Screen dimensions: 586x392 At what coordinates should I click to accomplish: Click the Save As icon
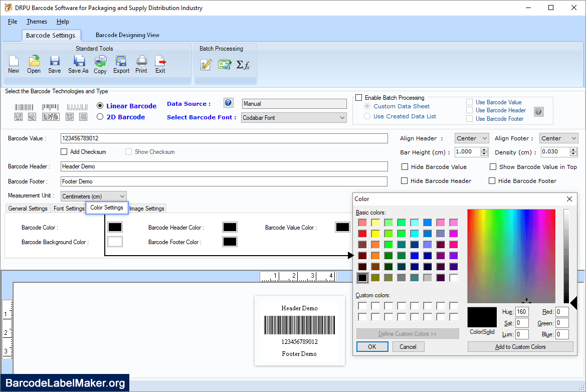tap(78, 64)
